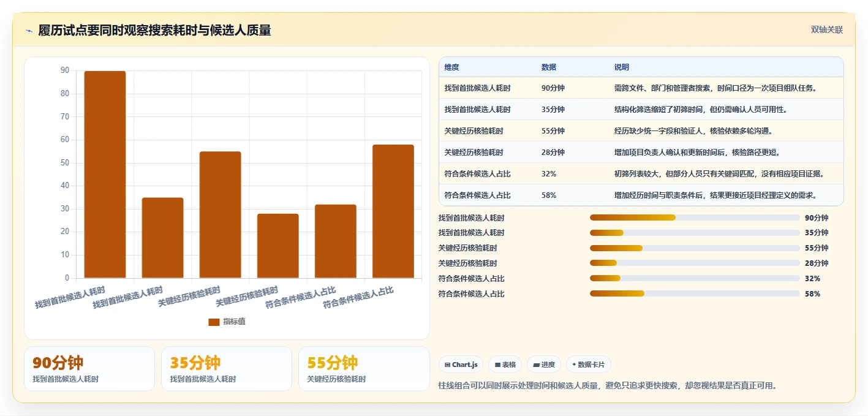Select the table cell 28分钟

553,153
